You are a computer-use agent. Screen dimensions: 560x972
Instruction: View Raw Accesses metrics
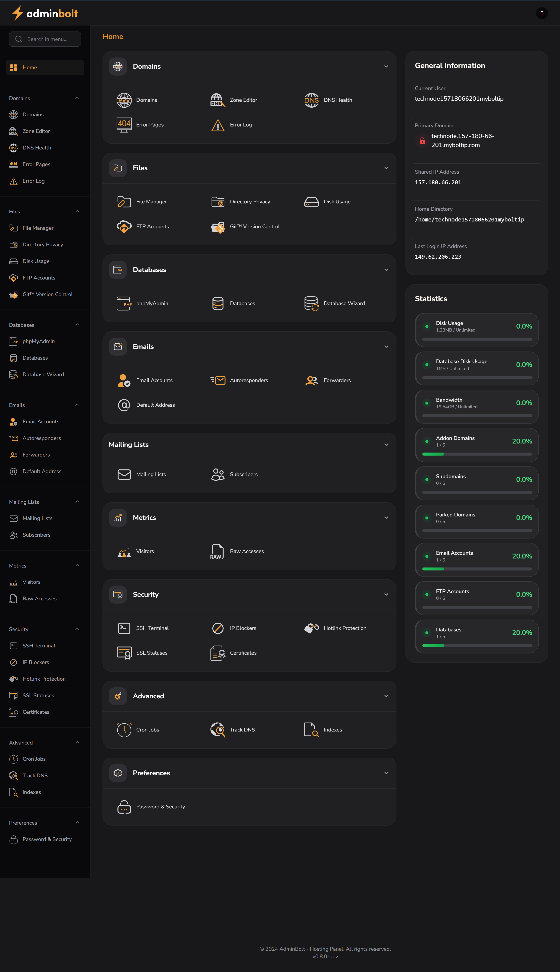pyautogui.click(x=246, y=551)
